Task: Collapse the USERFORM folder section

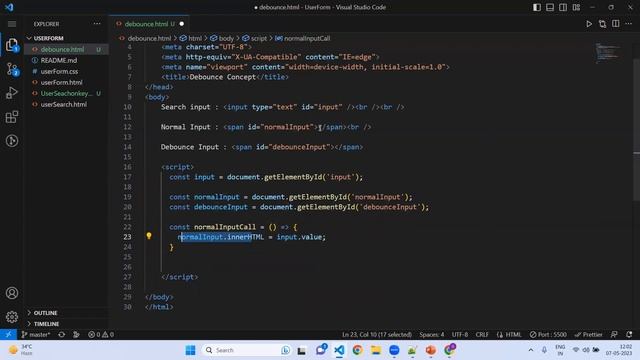Action: [48, 38]
